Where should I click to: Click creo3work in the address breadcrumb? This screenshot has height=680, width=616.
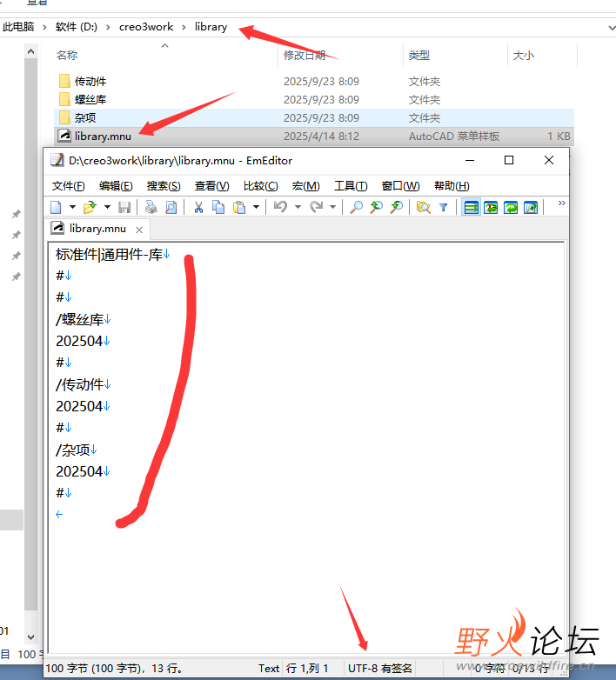click(x=146, y=27)
